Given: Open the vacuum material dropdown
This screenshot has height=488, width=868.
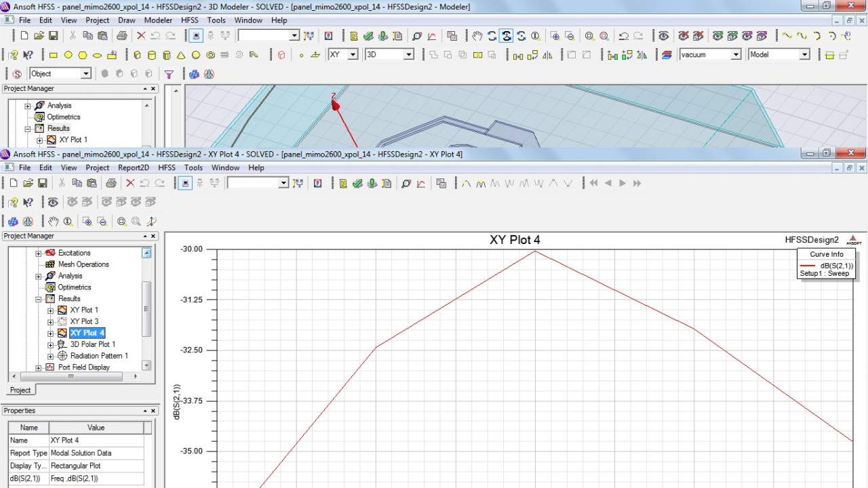Looking at the screenshot, I should (736, 55).
